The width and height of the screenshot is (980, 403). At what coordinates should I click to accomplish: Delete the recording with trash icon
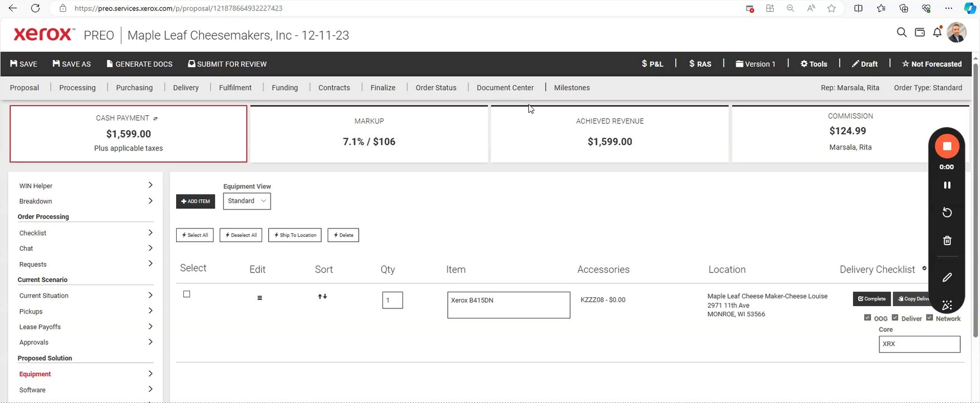coord(947,241)
